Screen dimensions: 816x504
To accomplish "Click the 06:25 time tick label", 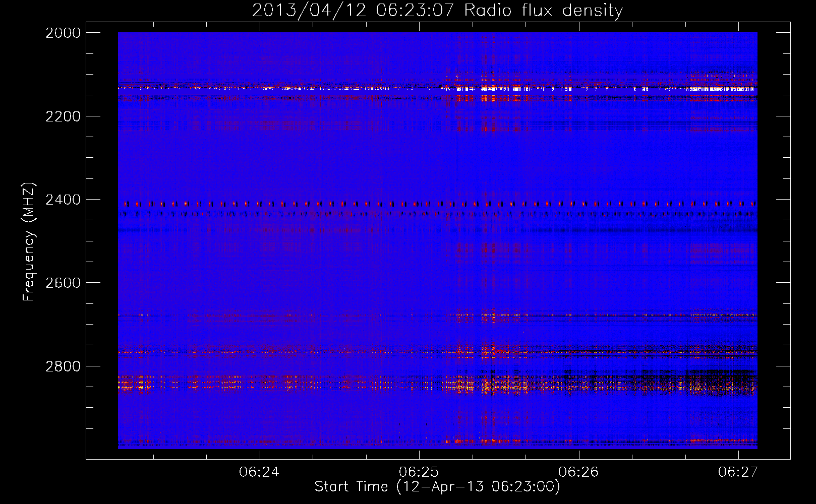I will point(419,472).
